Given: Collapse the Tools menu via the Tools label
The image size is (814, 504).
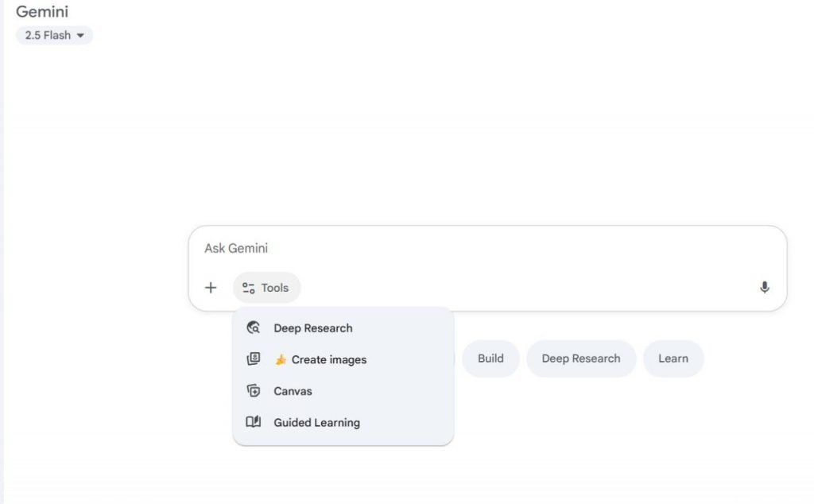Looking at the screenshot, I should (275, 288).
